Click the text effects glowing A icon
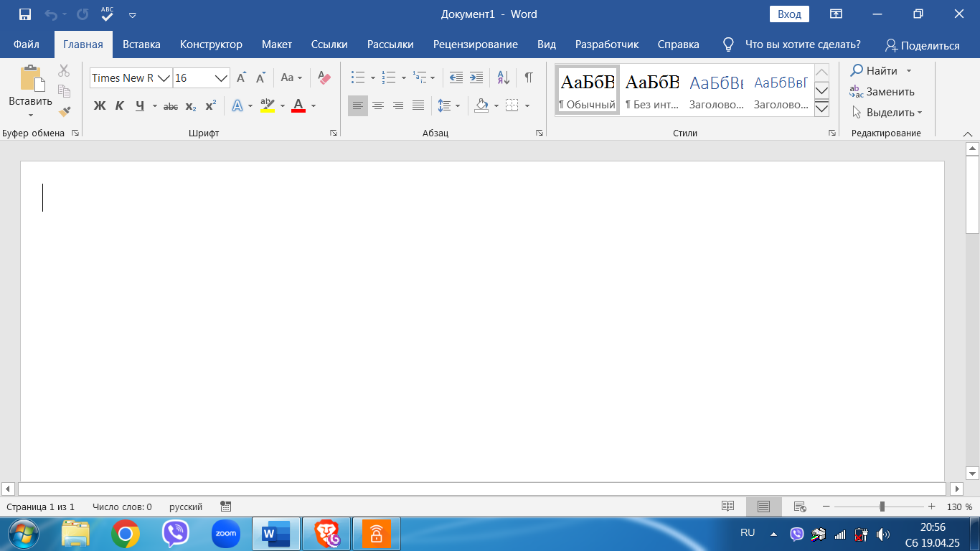This screenshot has height=551, width=980. (237, 105)
